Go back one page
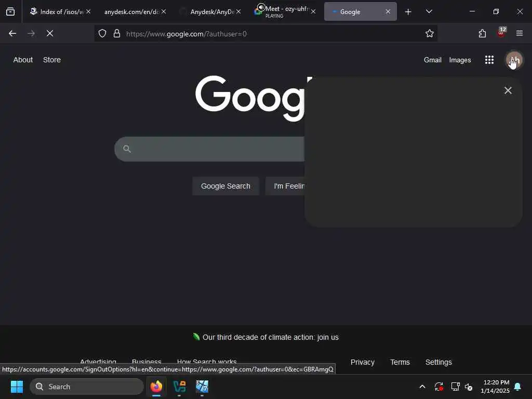The image size is (532, 399). pyautogui.click(x=12, y=33)
